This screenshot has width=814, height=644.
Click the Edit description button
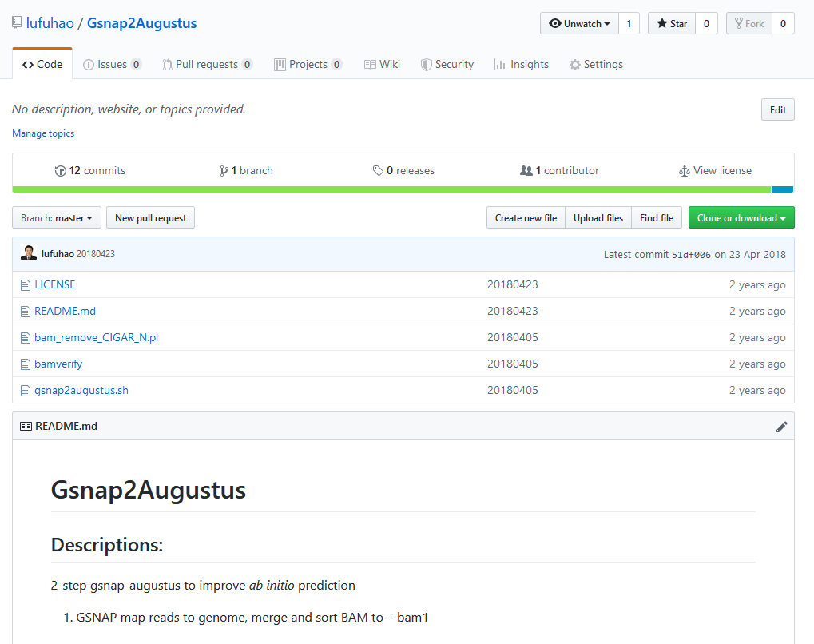click(778, 109)
